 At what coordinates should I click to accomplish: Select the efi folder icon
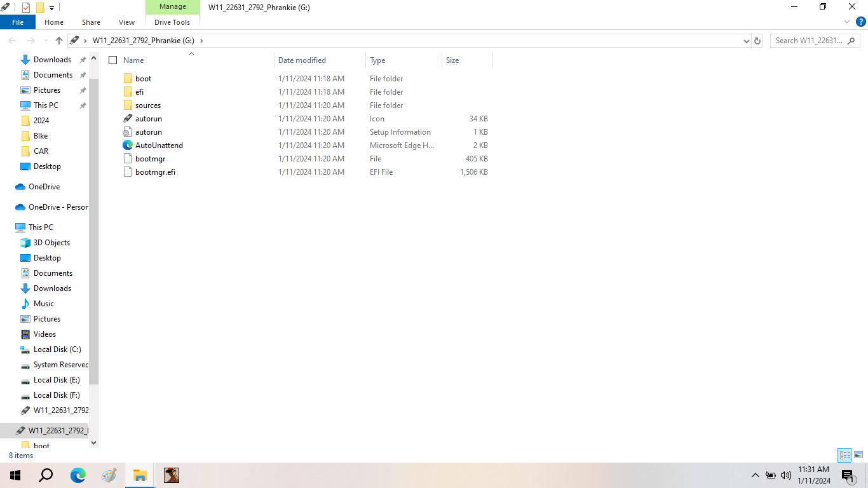click(x=128, y=92)
